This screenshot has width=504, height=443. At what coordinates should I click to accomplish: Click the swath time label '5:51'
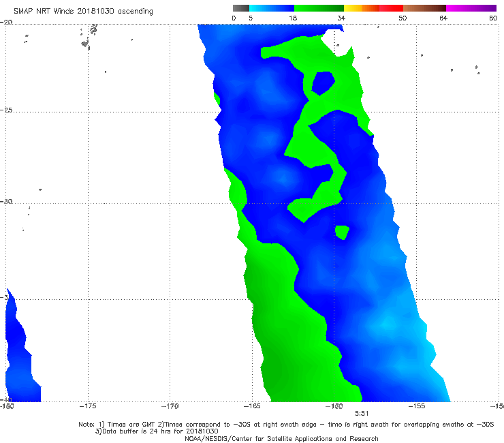[362, 414]
